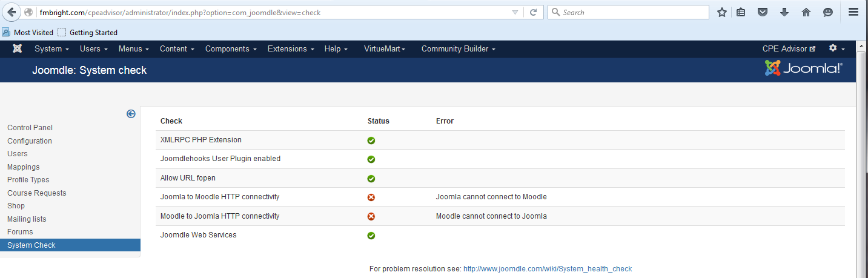The height and width of the screenshot is (278, 868).
Task: Select Configuration in the sidebar
Action: click(x=30, y=141)
